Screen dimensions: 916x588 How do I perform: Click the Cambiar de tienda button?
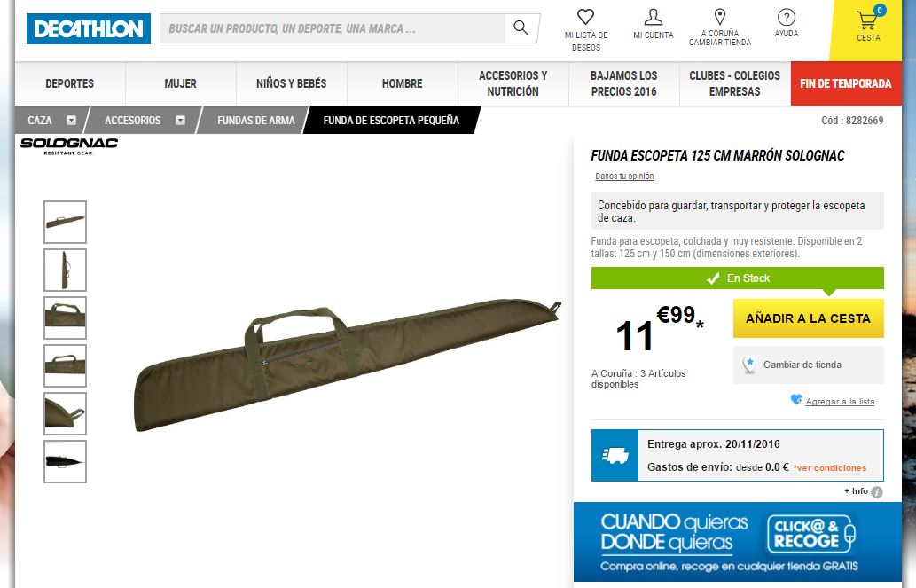click(x=808, y=365)
